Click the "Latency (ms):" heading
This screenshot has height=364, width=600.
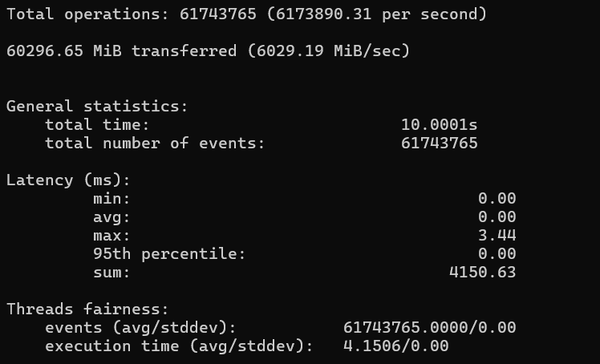click(x=68, y=180)
